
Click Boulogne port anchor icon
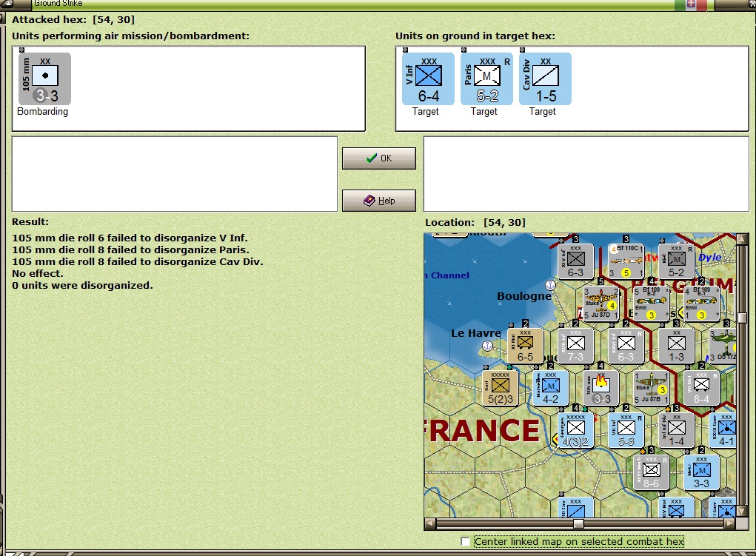tap(550, 284)
